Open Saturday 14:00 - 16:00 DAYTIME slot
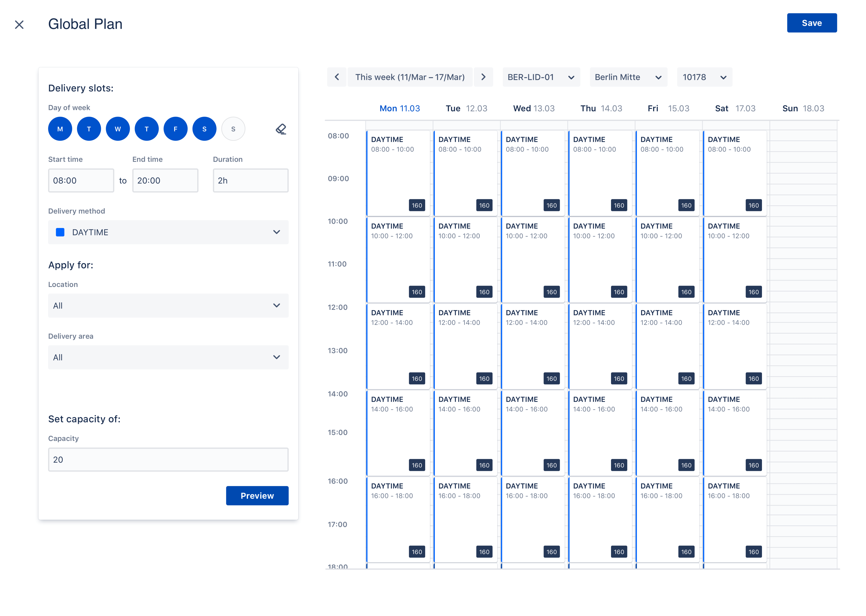The width and height of the screenshot is (866, 616). tap(735, 433)
